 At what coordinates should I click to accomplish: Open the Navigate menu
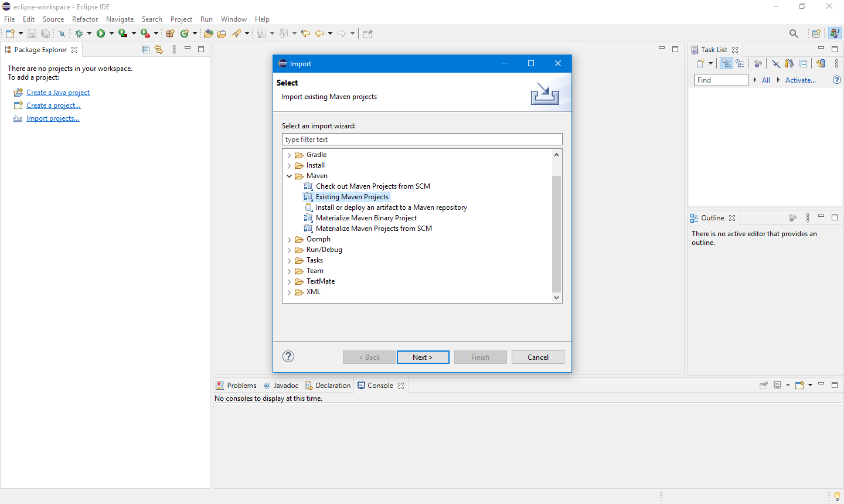point(120,19)
